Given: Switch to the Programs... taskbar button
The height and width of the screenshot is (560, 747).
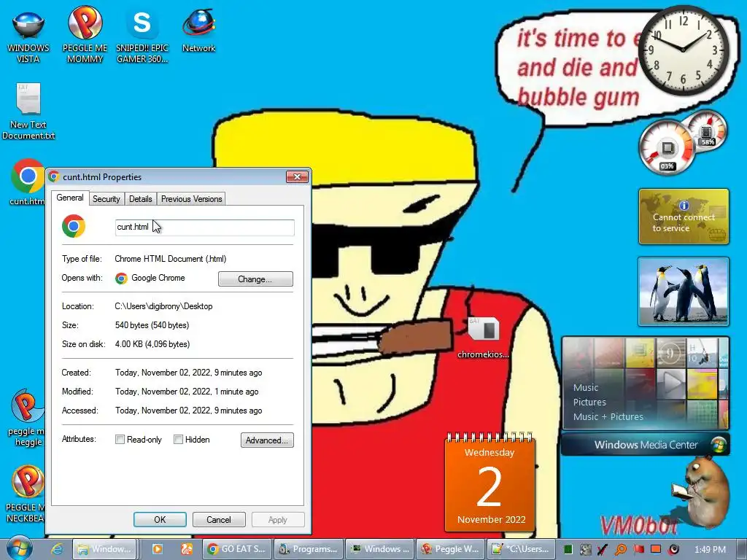Looking at the screenshot, I should (309, 549).
